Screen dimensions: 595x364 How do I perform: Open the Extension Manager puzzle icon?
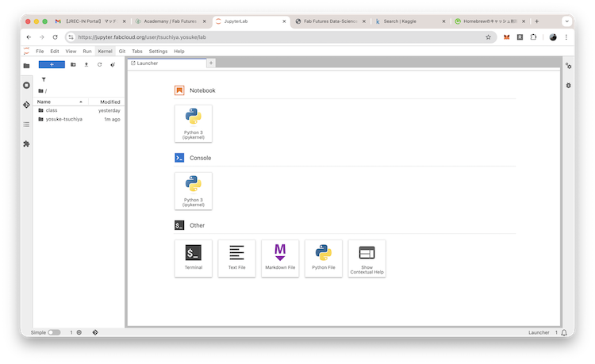26,144
